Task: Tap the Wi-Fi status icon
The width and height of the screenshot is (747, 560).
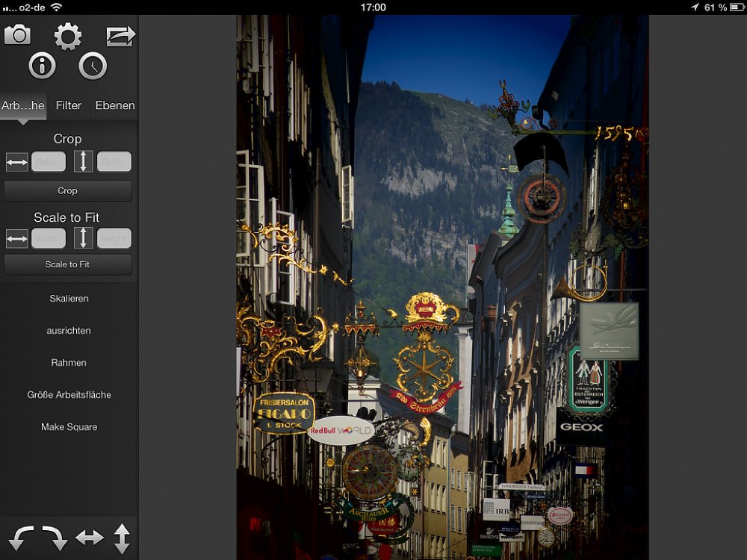Action: (56, 7)
